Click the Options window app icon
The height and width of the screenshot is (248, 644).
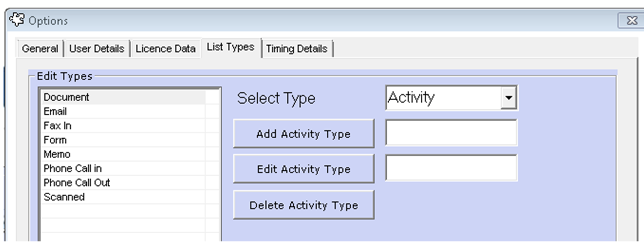point(17,21)
